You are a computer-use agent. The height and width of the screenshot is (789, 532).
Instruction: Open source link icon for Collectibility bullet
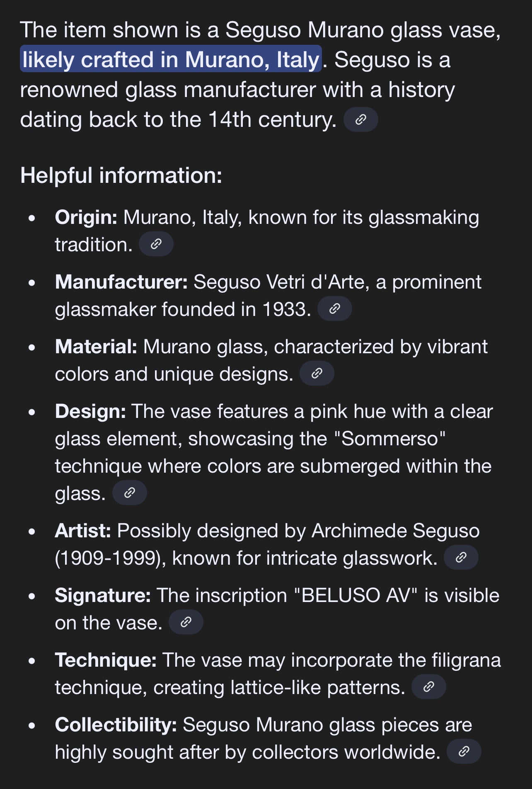(x=464, y=752)
